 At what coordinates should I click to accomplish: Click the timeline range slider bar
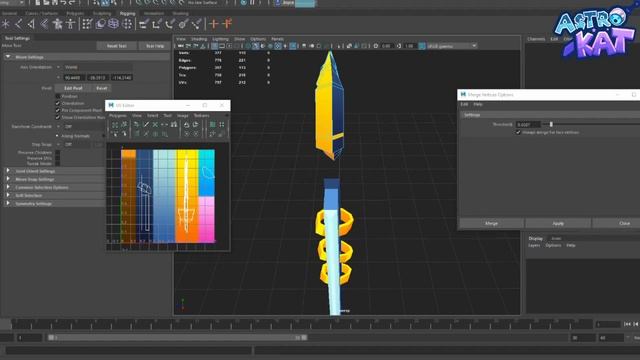click(x=178, y=338)
